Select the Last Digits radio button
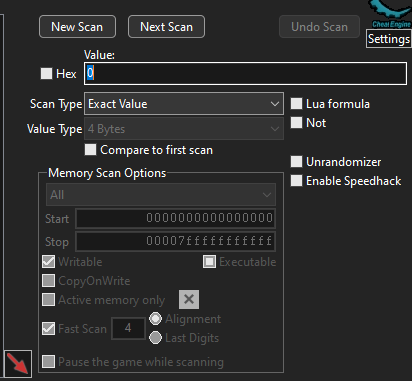 pos(155,338)
